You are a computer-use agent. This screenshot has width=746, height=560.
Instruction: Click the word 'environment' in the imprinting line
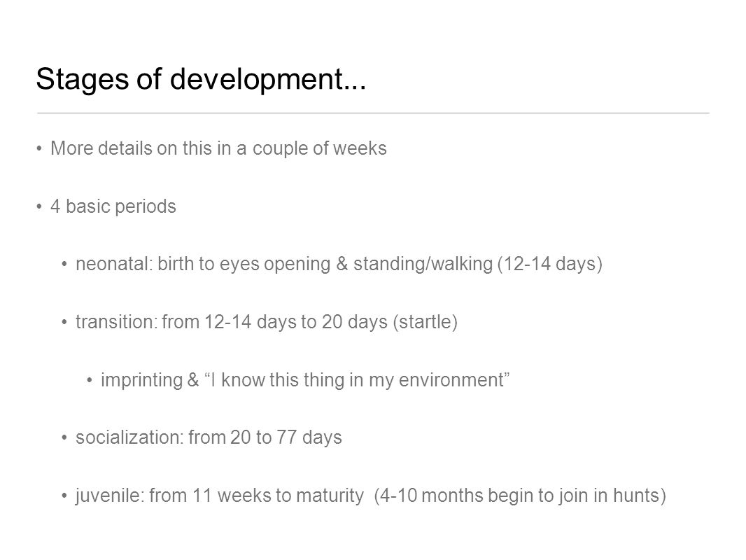point(451,380)
